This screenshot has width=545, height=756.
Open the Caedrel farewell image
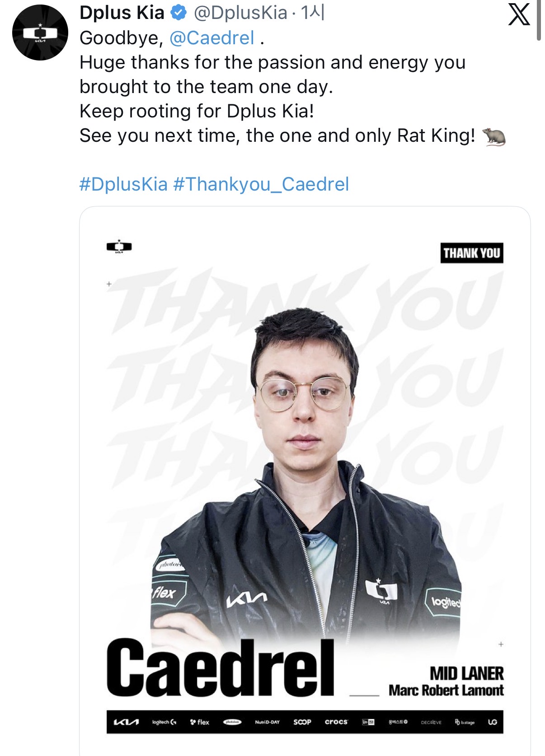[305, 481]
